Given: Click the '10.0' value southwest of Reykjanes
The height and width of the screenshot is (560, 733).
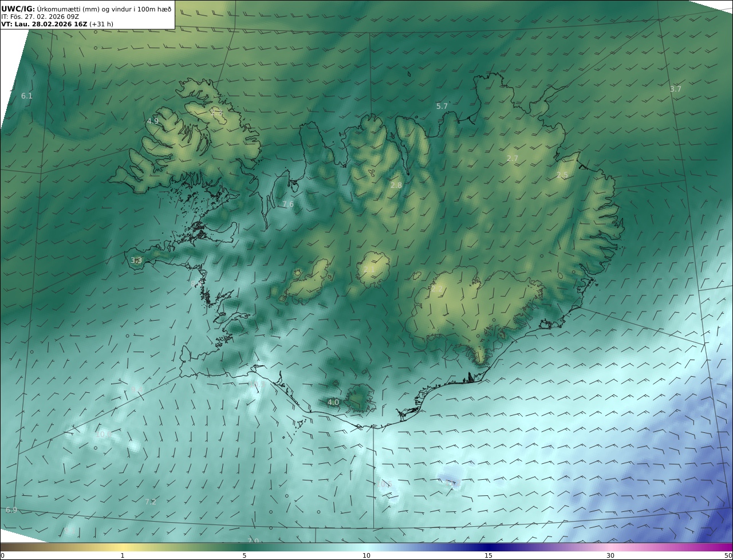Looking at the screenshot, I should click(x=104, y=435).
